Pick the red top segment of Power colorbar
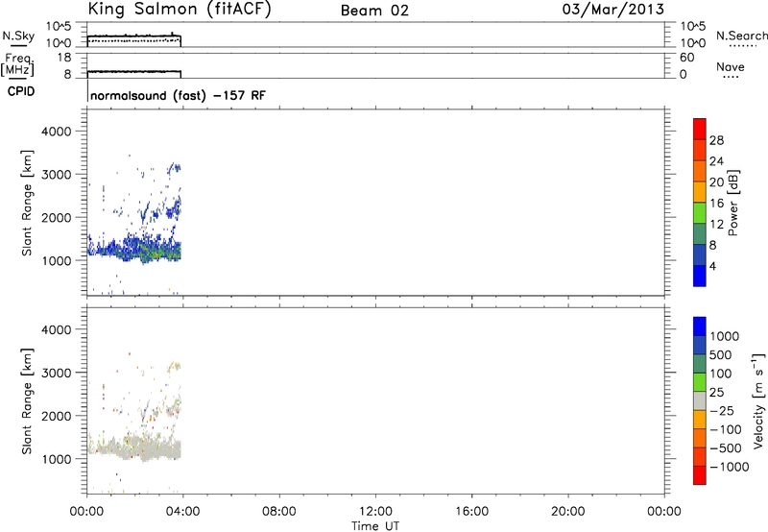768x532 pixels. point(700,130)
